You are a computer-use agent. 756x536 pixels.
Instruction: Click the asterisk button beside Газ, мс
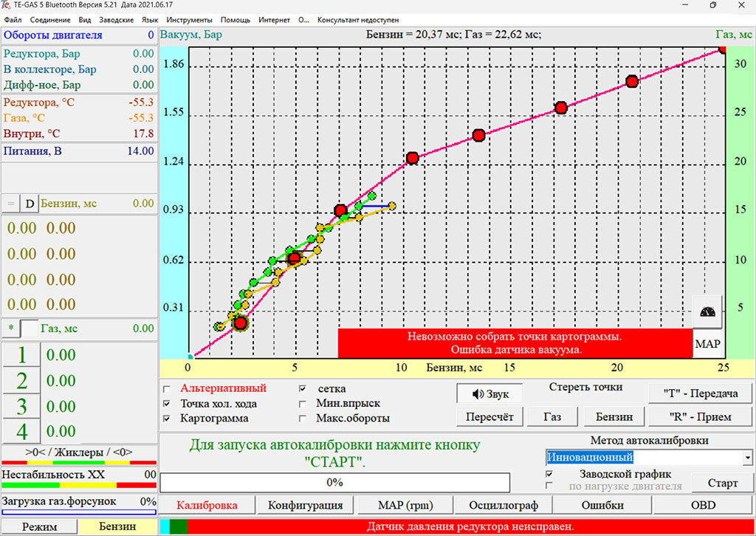point(10,329)
